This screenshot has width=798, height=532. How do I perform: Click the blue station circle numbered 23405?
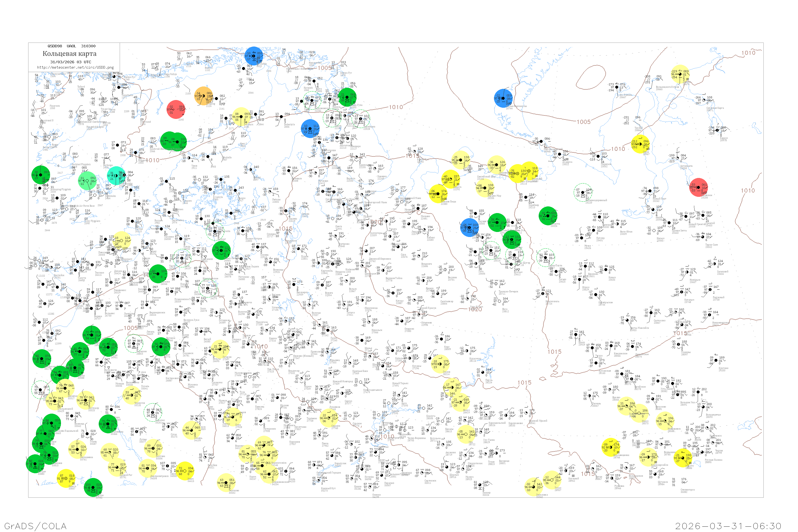469,227
